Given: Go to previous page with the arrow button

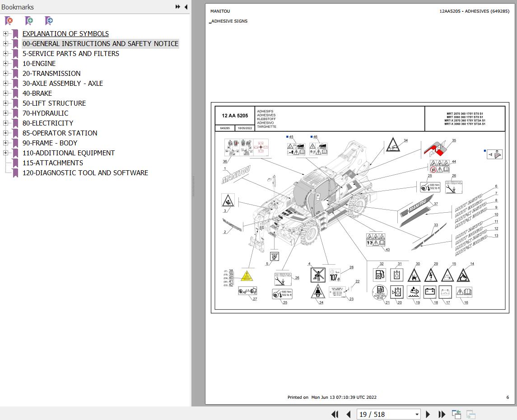Looking at the screenshot, I should (x=348, y=414).
